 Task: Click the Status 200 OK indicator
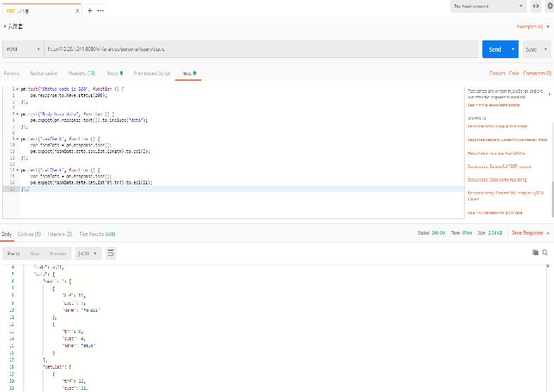[431, 233]
